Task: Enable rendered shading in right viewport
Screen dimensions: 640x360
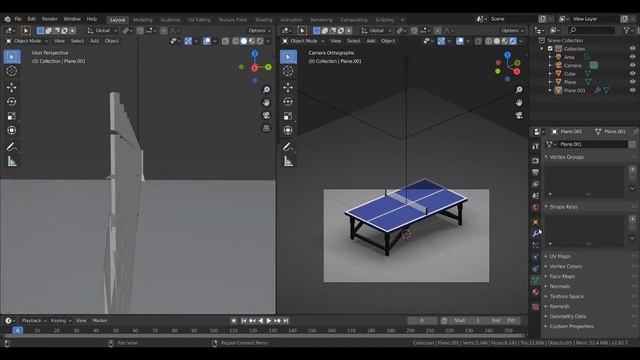Action: pyautogui.click(x=513, y=41)
